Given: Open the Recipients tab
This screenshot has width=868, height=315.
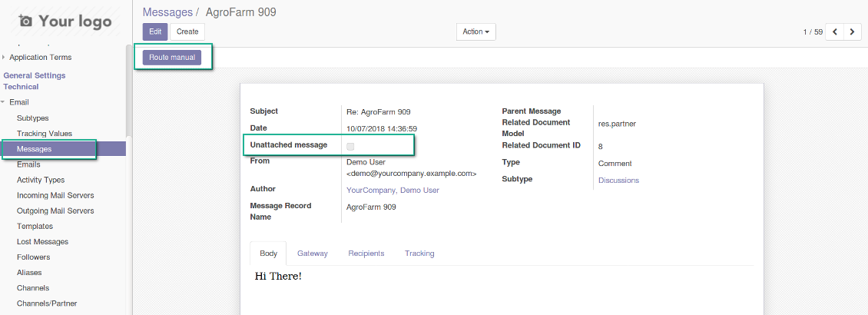Looking at the screenshot, I should [366, 253].
